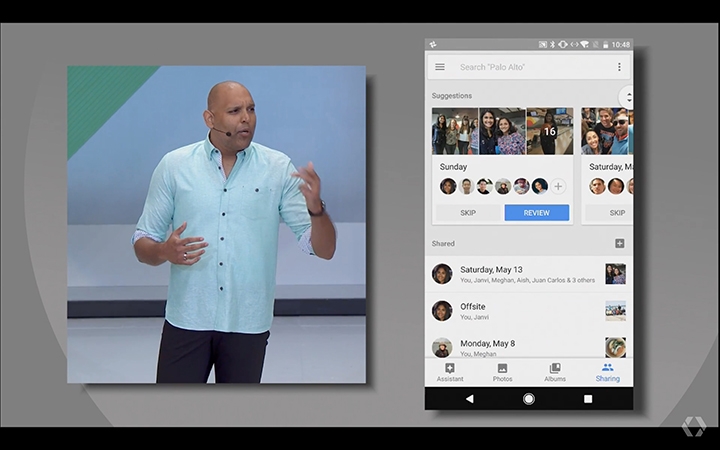Select the Sharing tab
Screen dimensions: 720x450
point(608,372)
